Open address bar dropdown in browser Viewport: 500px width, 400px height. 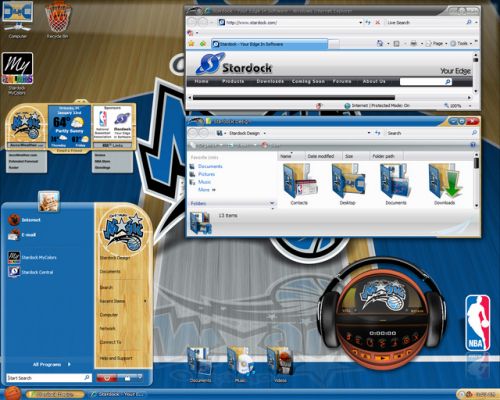coord(360,23)
